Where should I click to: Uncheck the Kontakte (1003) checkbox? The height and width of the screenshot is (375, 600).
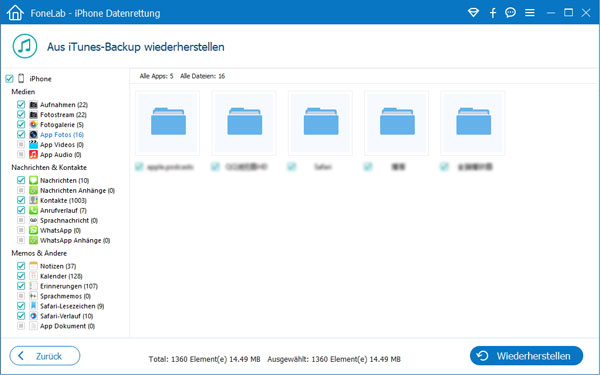pos(21,200)
